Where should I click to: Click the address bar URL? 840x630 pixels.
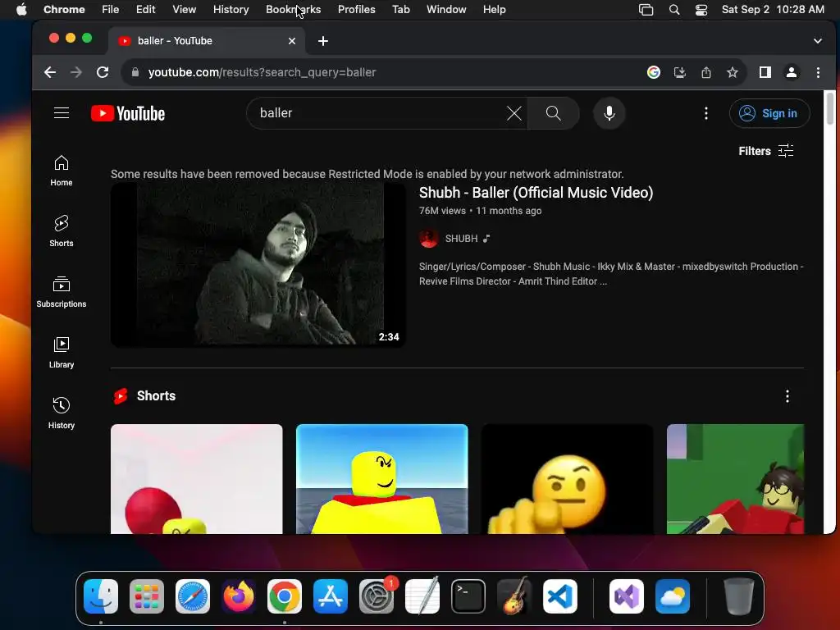[x=262, y=72]
